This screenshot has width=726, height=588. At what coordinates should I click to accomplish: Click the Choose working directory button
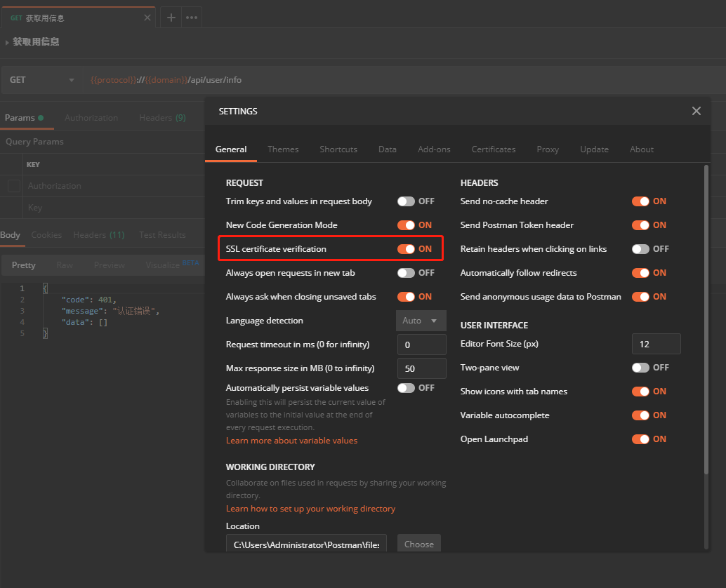coord(419,544)
